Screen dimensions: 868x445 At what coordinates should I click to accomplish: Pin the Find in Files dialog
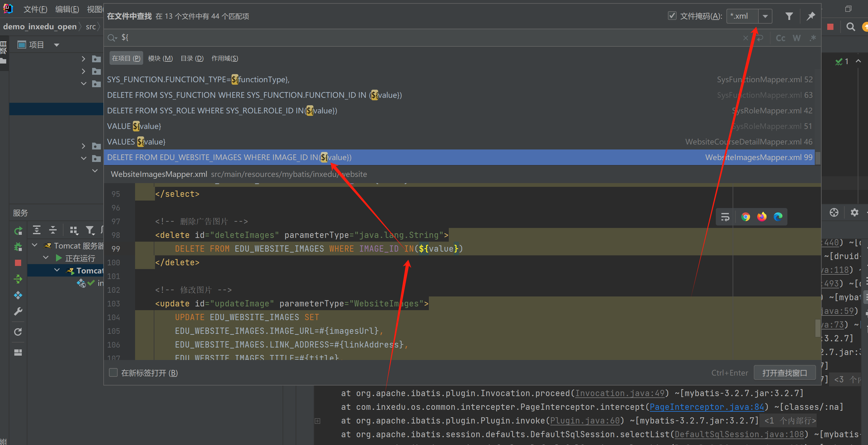811,16
